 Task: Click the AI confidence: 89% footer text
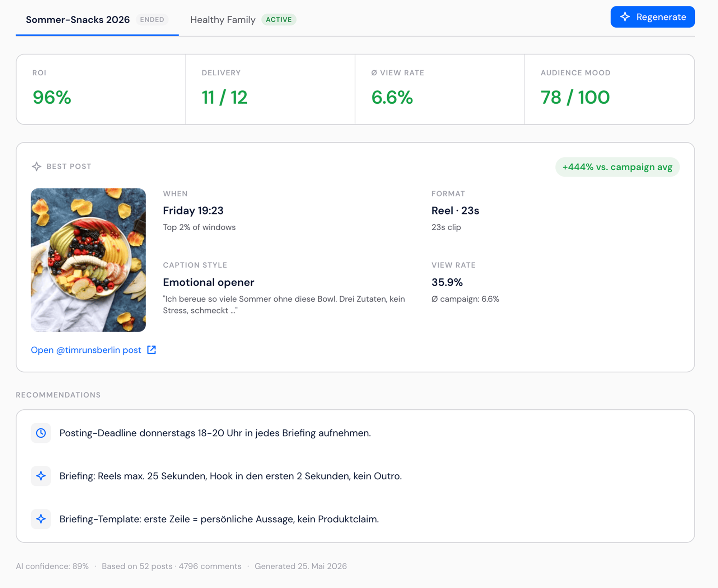[x=52, y=566]
